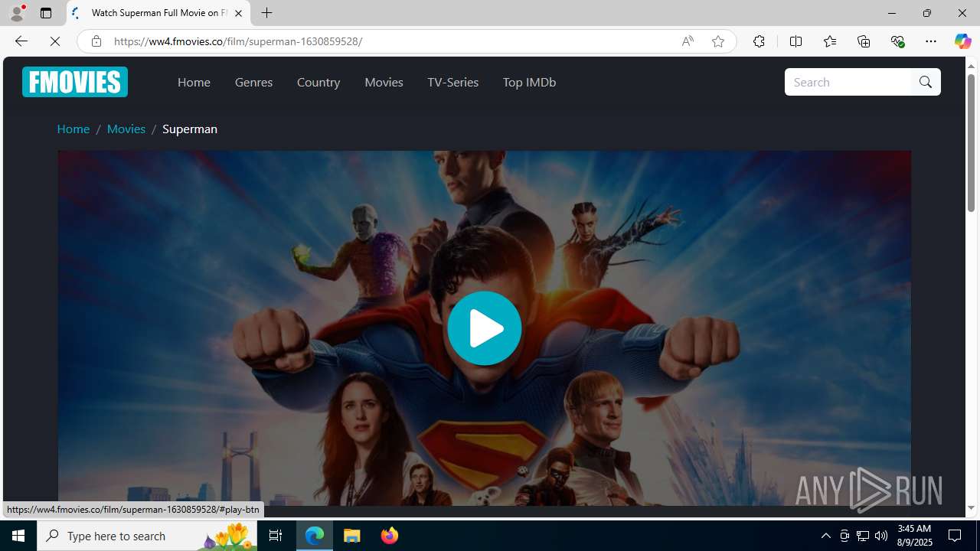
Task: Open the Windows Start menu
Action: [18, 536]
